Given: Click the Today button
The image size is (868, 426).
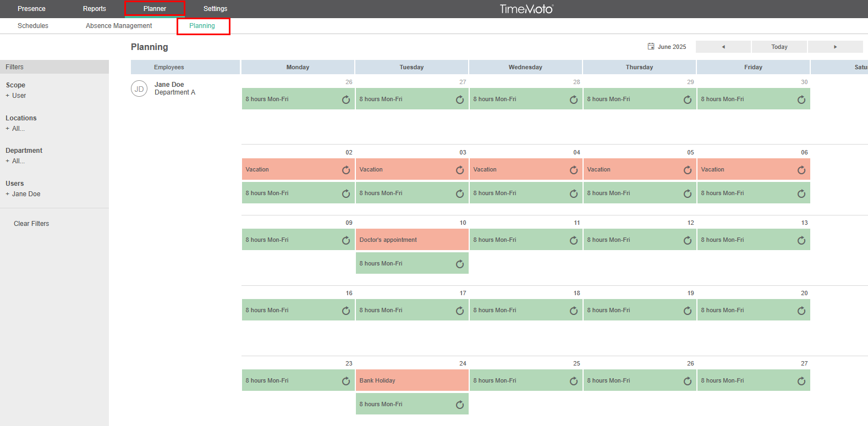Looking at the screenshot, I should (779, 47).
